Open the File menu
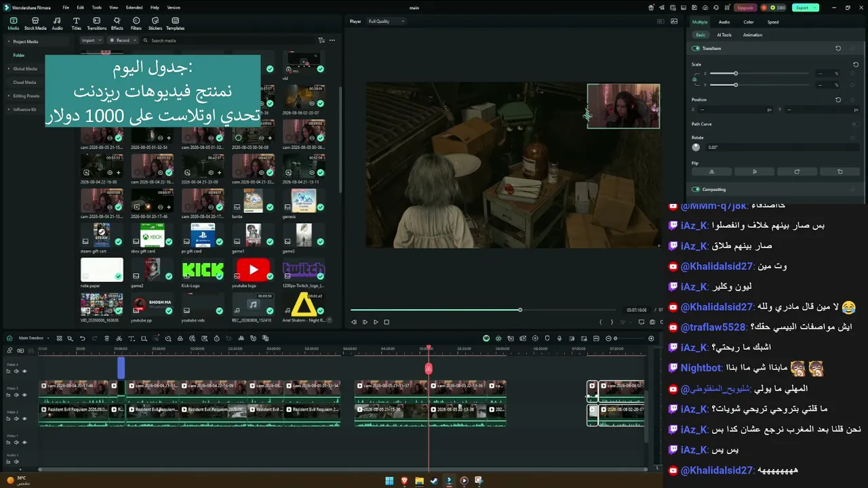 coord(66,7)
